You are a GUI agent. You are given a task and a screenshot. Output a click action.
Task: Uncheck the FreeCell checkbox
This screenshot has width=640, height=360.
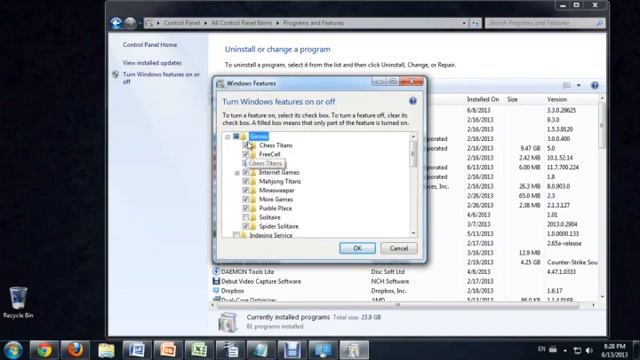245,154
